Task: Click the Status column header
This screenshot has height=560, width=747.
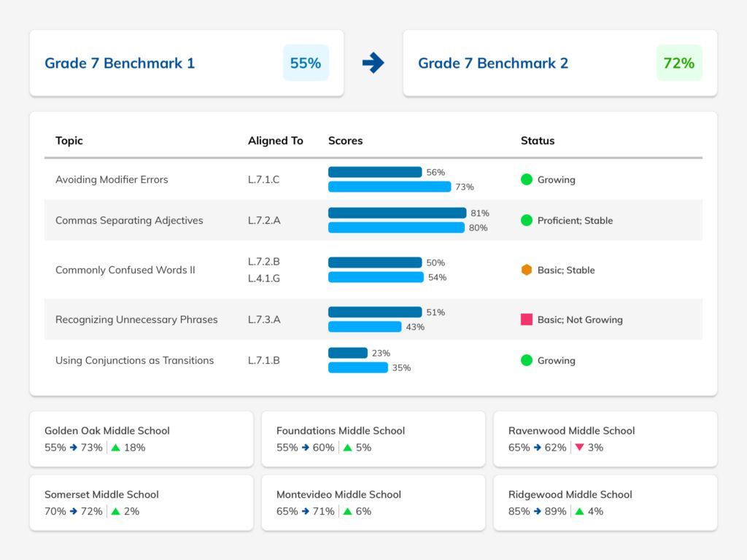Action: click(x=538, y=141)
